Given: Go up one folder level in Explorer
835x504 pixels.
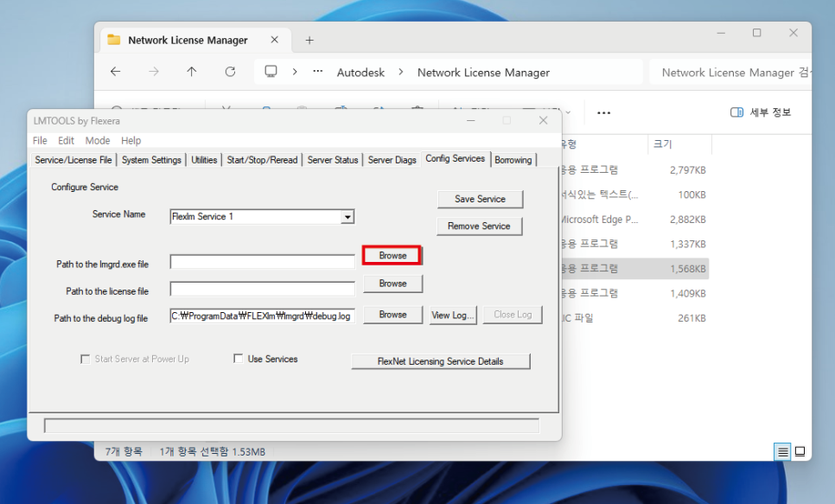Looking at the screenshot, I should point(192,72).
